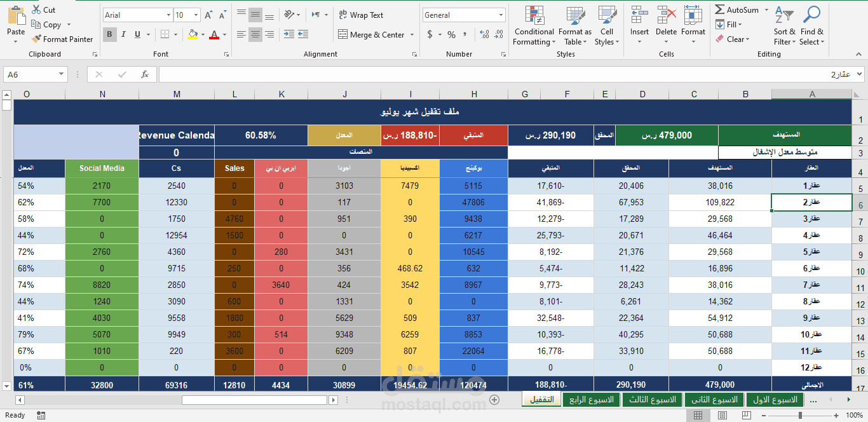Viewport: 868px width, 422px height.
Task: Switch to sheet tab الاسبوع الثاني
Action: click(x=714, y=399)
